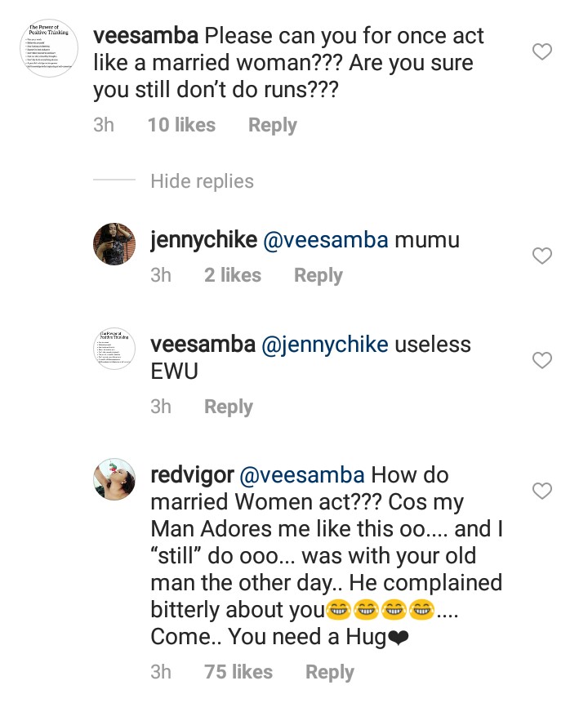
Task: Open the @jennychike mention in veesamba's reply
Action: pos(324,345)
